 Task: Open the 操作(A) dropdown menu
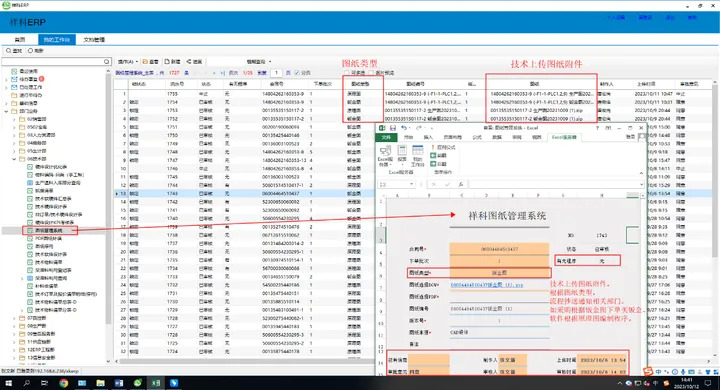click(127, 62)
